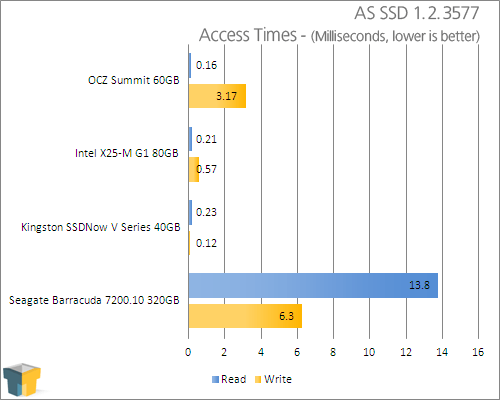Screen dimensions: 500x400
Task: Click axis tick label 10
Action: click(x=369, y=352)
